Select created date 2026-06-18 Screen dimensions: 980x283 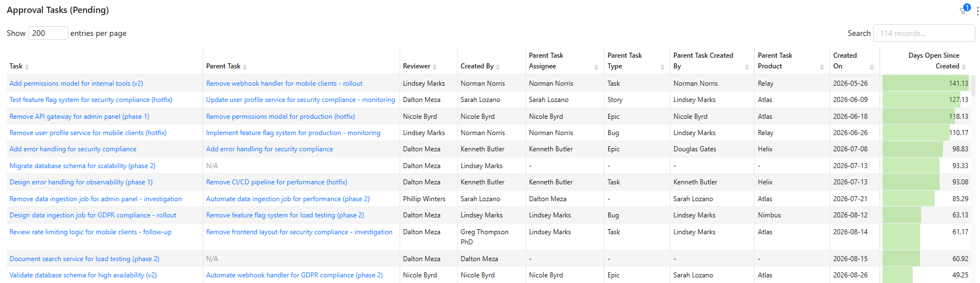tap(850, 117)
